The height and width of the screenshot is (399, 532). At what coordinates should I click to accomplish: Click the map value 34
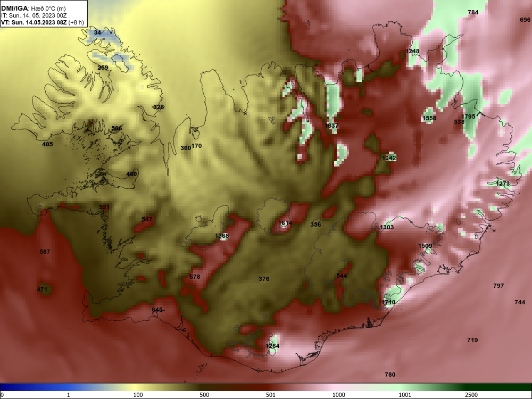(x=97, y=32)
